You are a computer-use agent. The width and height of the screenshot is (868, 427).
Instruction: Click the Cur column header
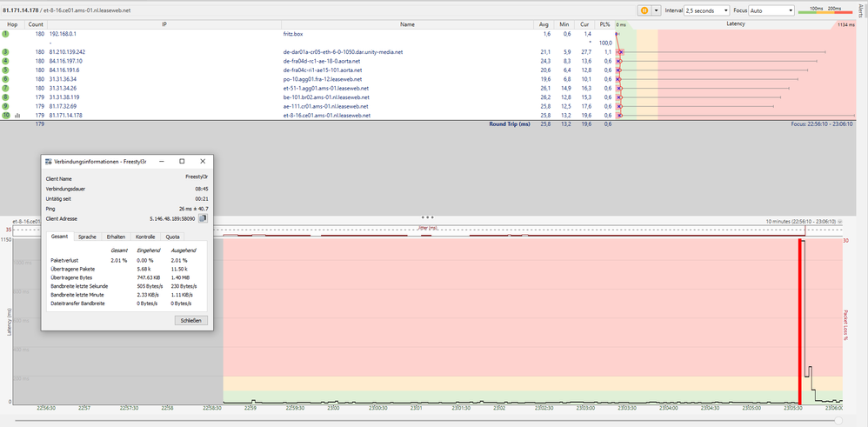coord(584,24)
